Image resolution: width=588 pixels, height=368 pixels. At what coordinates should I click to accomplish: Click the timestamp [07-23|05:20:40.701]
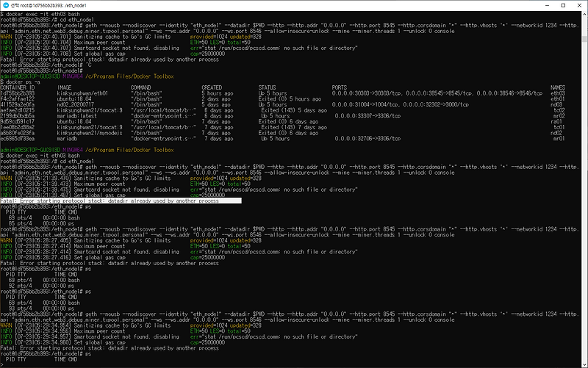click(42, 37)
